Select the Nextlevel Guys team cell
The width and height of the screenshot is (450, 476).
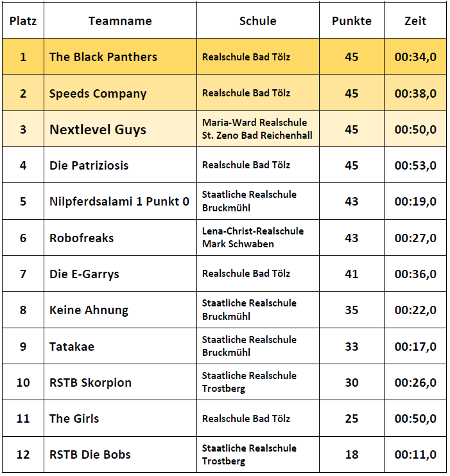pyautogui.click(x=98, y=129)
